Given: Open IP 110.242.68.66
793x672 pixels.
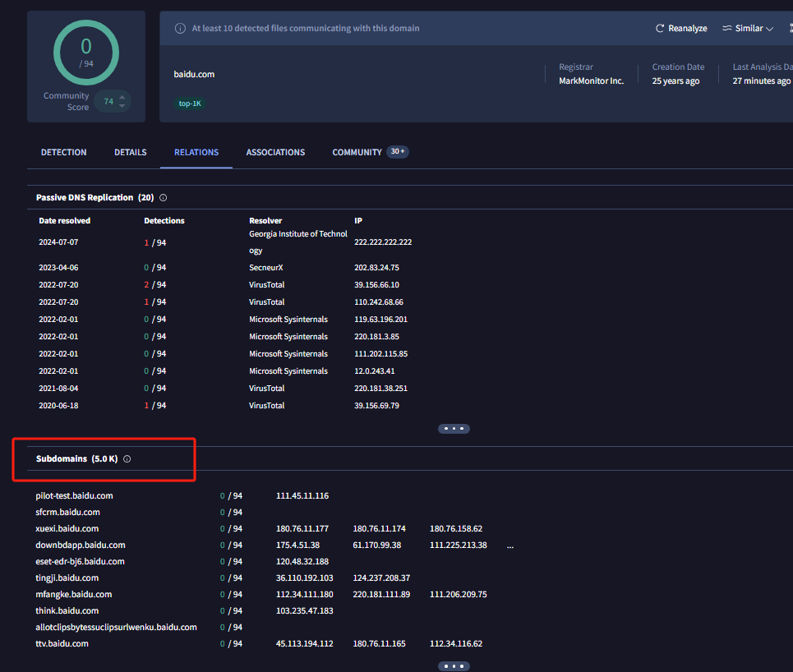Looking at the screenshot, I should (x=378, y=301).
